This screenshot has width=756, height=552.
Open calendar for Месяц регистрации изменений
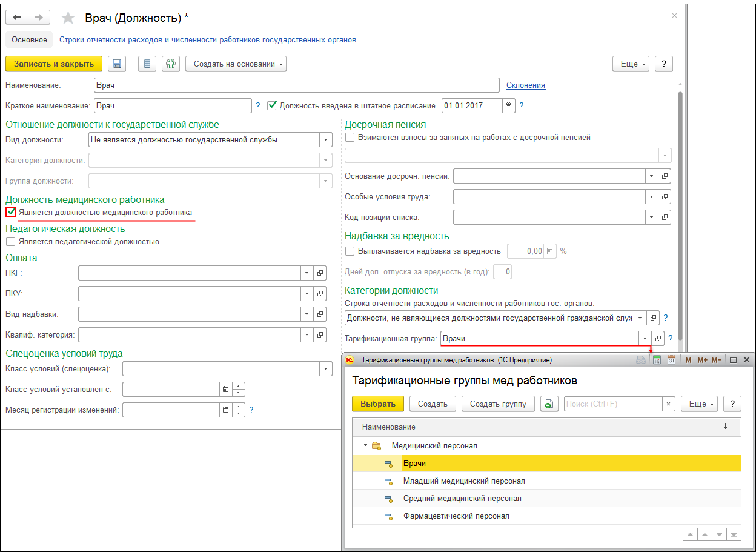coord(225,410)
